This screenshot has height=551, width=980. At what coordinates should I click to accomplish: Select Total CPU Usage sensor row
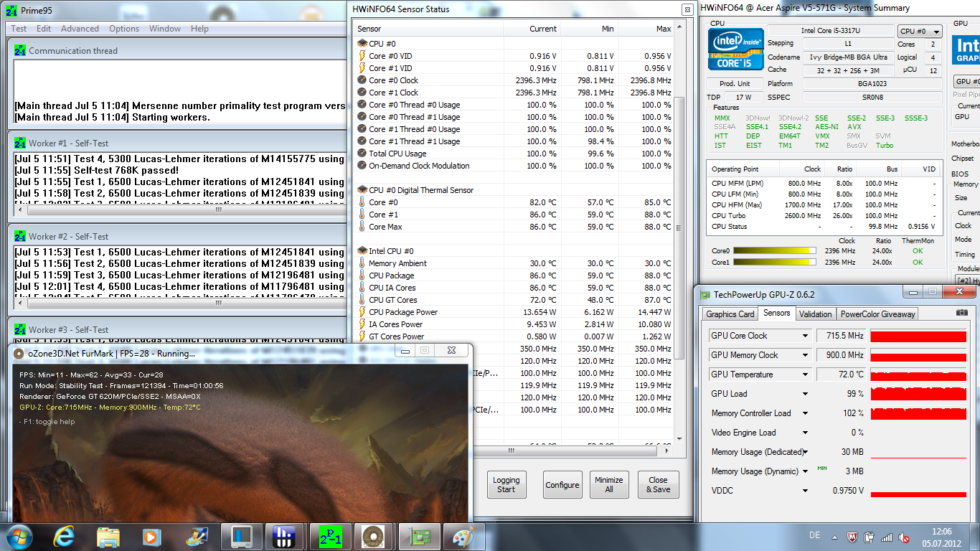(514, 154)
